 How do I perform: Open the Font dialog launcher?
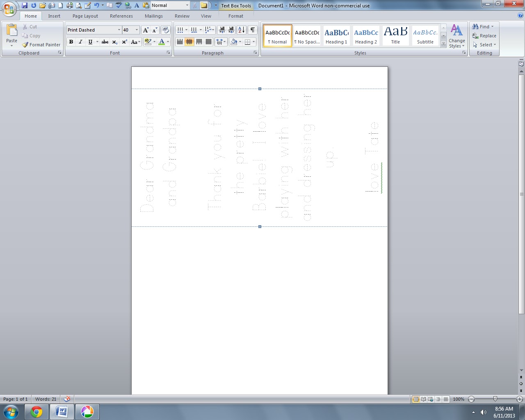coord(168,53)
